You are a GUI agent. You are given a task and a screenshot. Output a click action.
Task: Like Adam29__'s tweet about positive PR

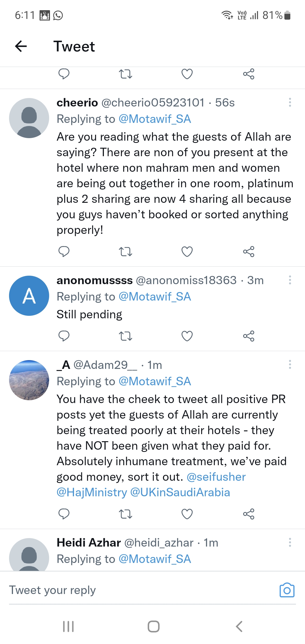pyautogui.click(x=187, y=514)
